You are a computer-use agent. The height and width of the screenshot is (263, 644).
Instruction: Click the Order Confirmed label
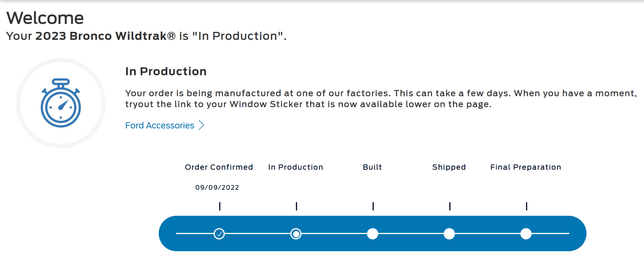click(219, 167)
